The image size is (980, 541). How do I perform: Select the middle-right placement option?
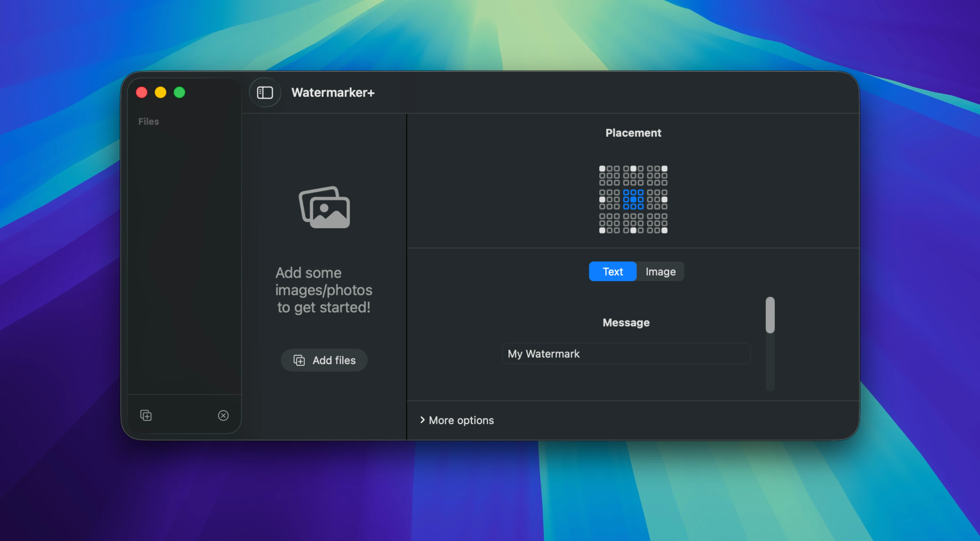657,199
